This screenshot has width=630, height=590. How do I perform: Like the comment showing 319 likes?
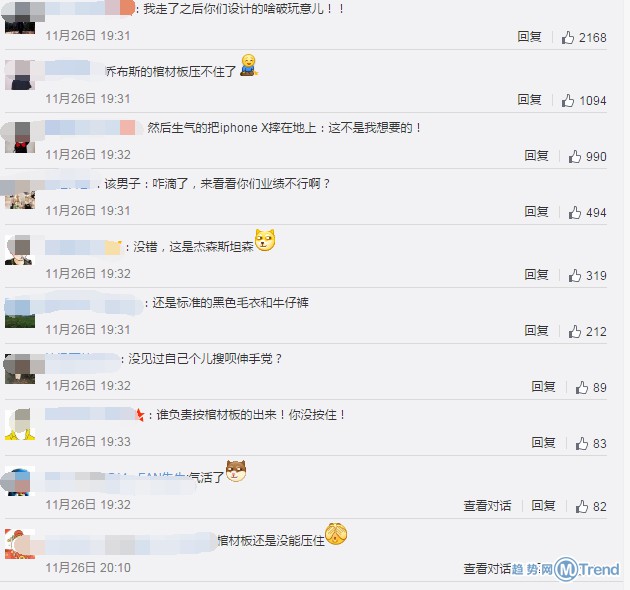(575, 275)
